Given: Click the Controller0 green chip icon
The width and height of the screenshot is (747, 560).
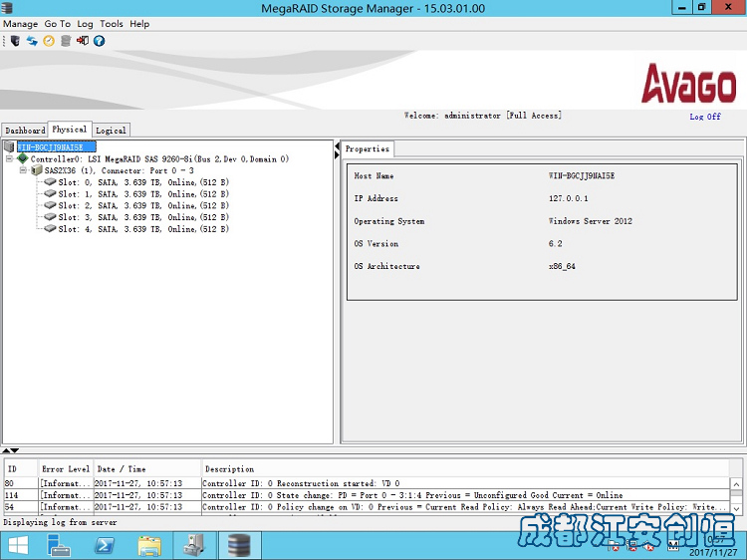Looking at the screenshot, I should pos(22,158).
